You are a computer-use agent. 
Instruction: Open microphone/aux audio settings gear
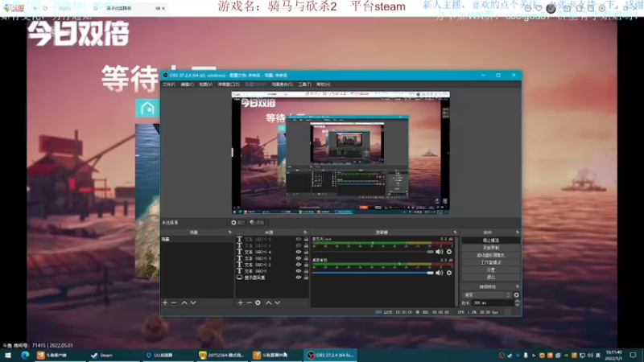[449, 252]
